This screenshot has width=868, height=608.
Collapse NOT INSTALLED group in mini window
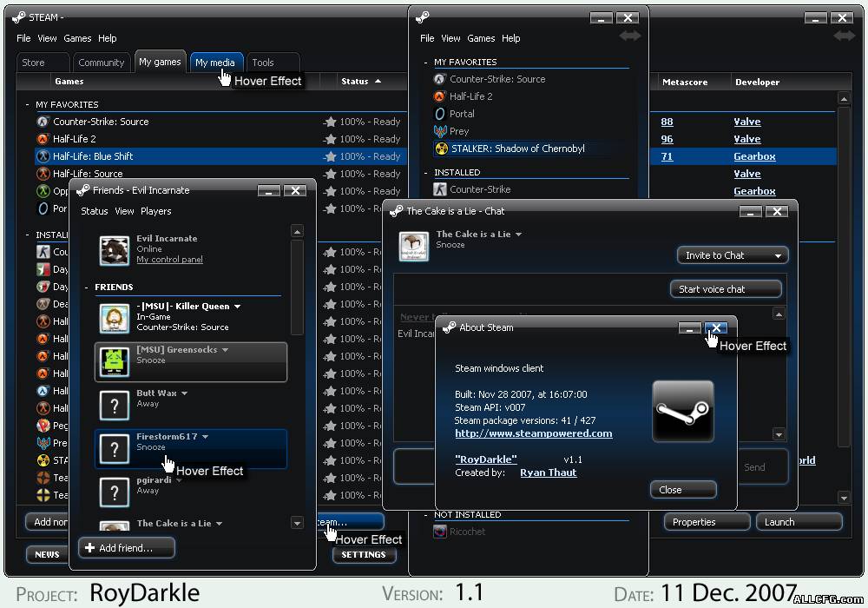click(x=425, y=515)
